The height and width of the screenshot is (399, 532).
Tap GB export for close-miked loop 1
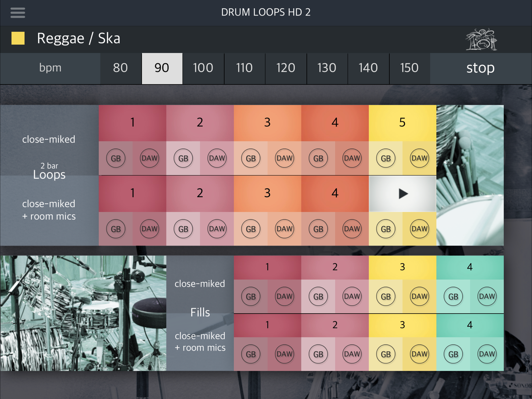click(x=116, y=158)
